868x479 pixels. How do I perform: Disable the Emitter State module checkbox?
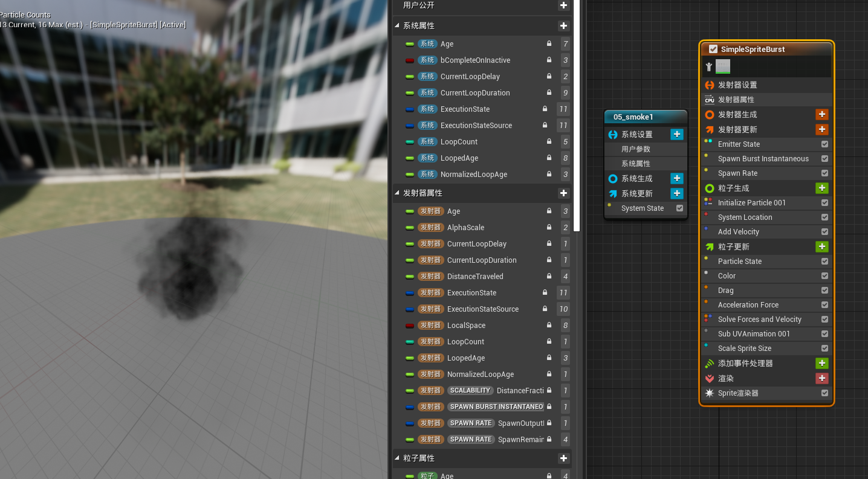pos(824,144)
